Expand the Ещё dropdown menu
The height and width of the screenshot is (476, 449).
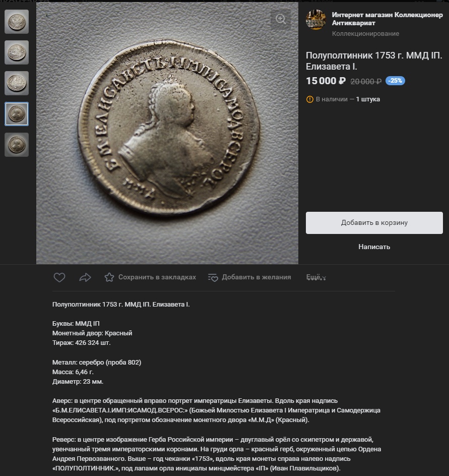pyautogui.click(x=316, y=277)
